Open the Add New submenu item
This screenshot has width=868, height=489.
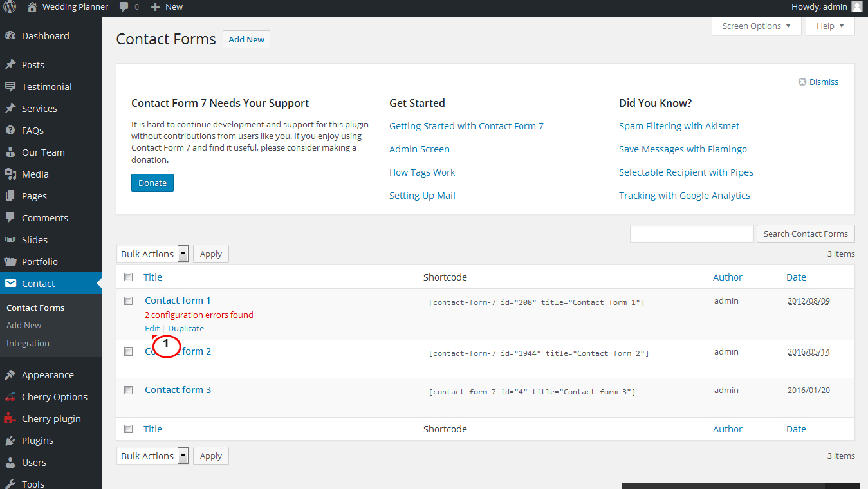coord(24,326)
